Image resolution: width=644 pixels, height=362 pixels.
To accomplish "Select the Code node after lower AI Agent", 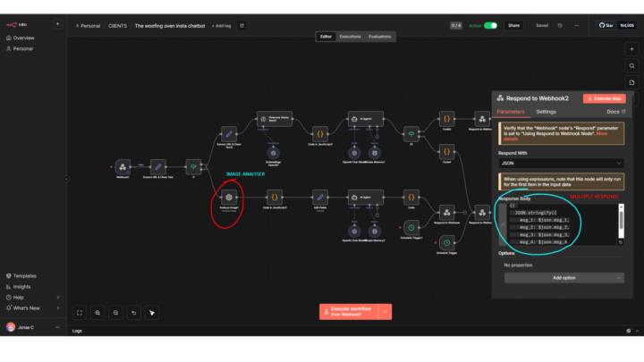I will (x=411, y=198).
